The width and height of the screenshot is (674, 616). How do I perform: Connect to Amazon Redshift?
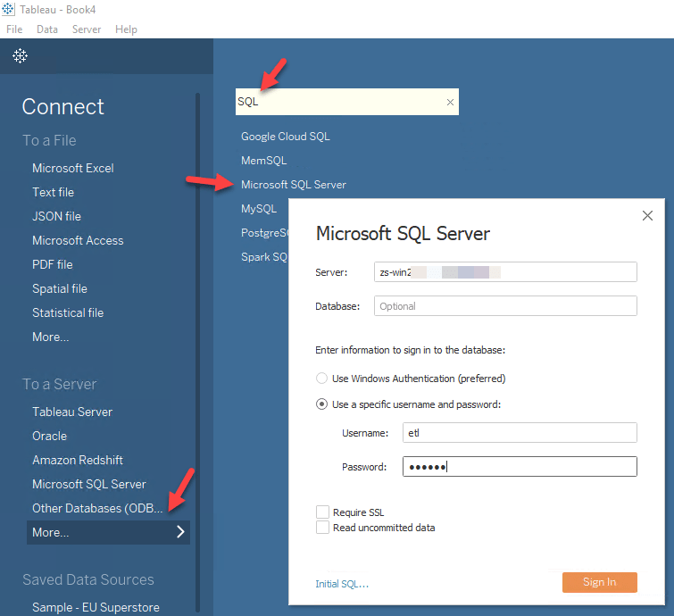78,460
